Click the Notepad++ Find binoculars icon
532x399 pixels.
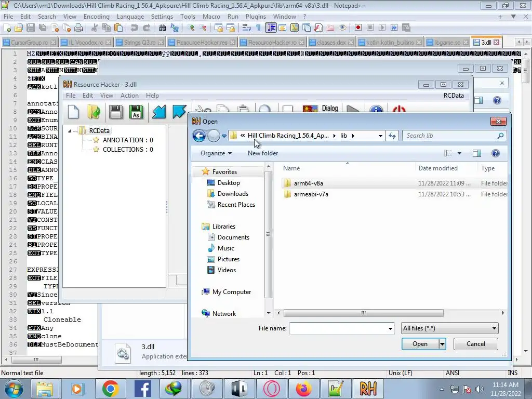click(163, 28)
